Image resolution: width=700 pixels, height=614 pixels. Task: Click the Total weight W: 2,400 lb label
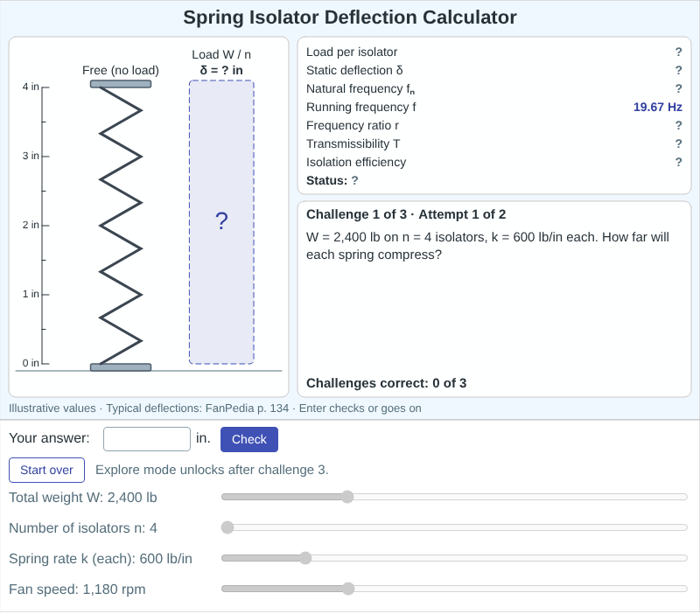83,498
